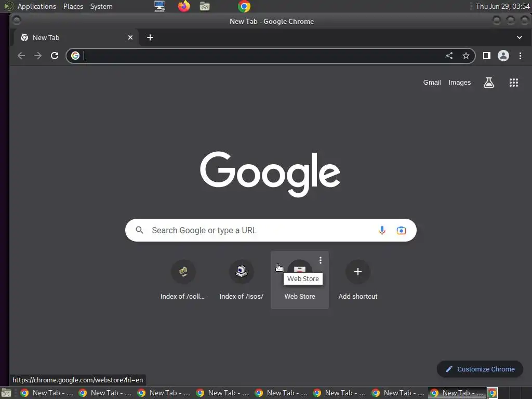Launch Chrome from the top panel
The height and width of the screenshot is (399, 532).
point(244,6)
